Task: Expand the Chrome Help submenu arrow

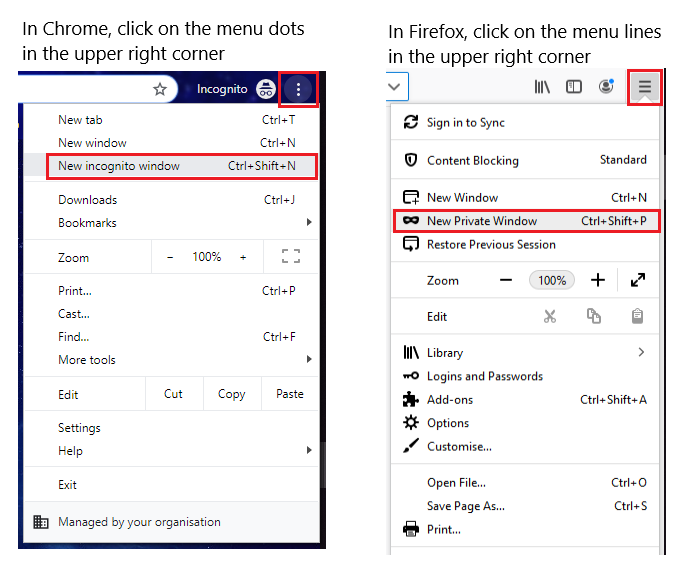Action: pos(309,450)
